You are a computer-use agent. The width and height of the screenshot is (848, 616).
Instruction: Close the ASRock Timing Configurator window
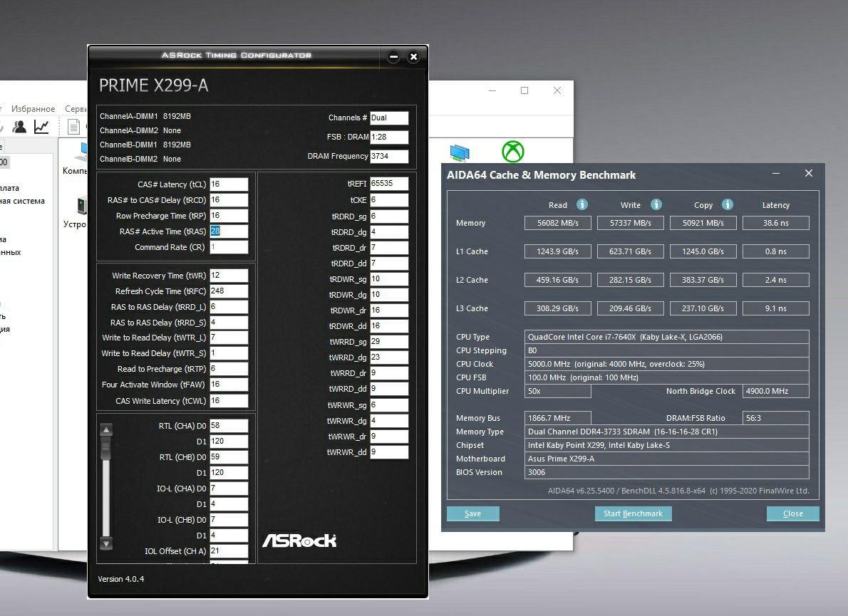coord(413,57)
